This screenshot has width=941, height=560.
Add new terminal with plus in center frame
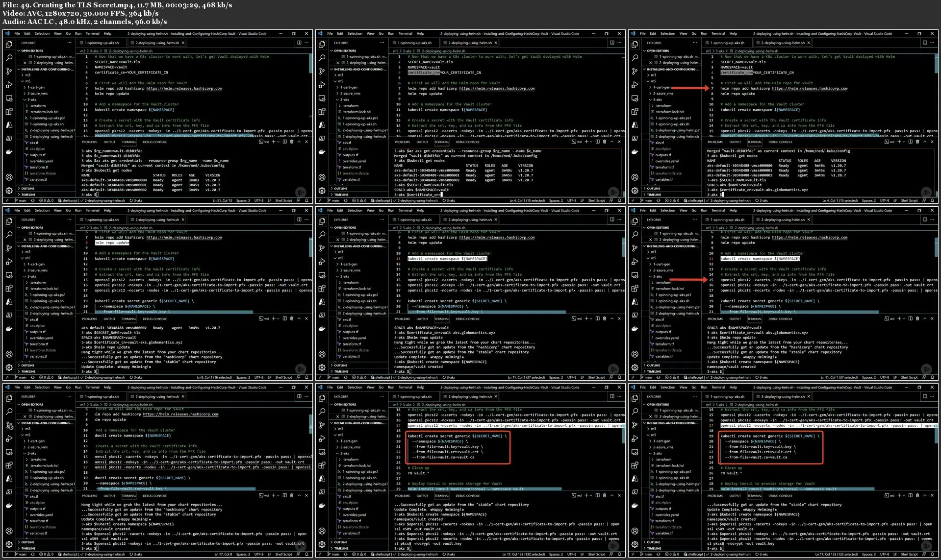(586, 318)
